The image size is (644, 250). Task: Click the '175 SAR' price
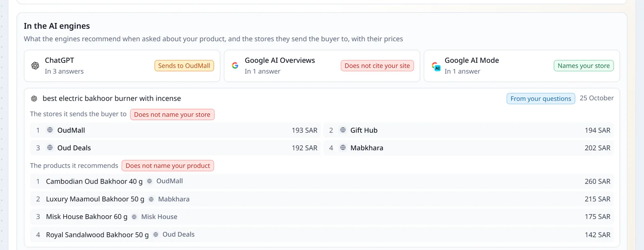pos(598,217)
